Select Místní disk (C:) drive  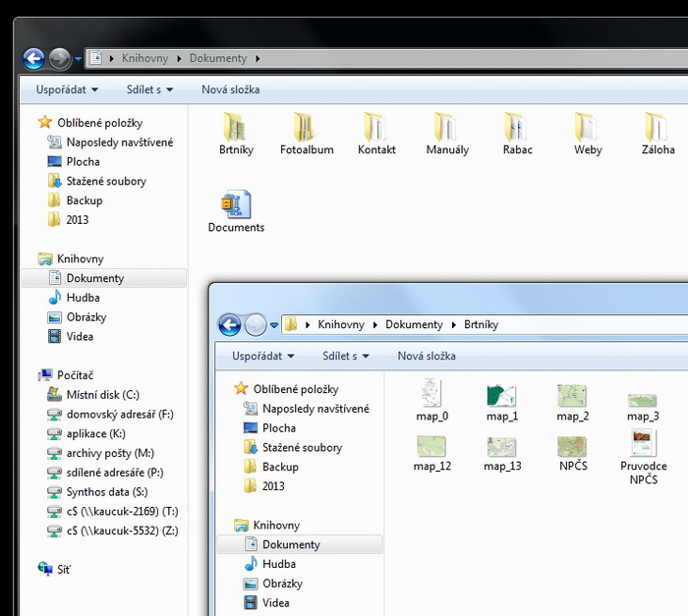point(102,395)
